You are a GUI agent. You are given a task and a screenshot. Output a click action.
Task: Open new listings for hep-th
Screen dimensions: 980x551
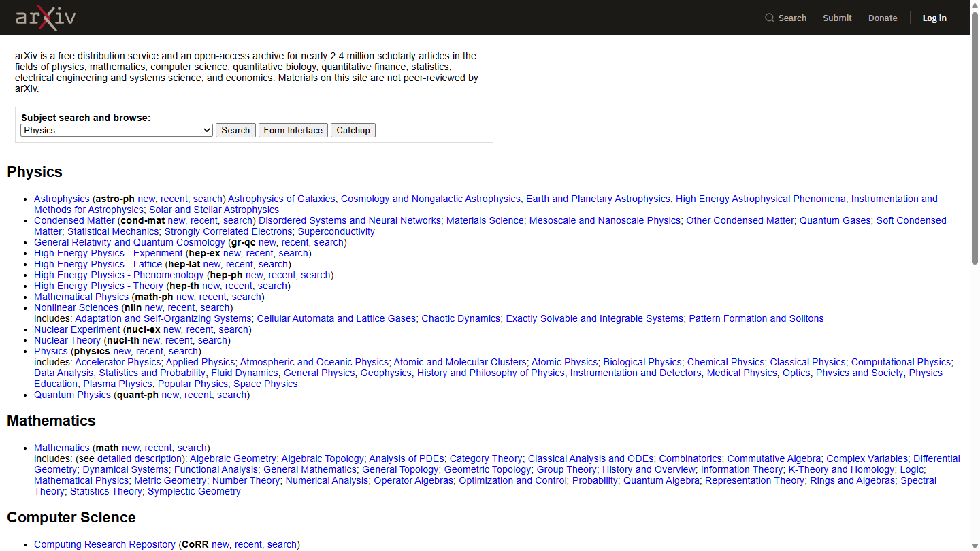coord(211,286)
